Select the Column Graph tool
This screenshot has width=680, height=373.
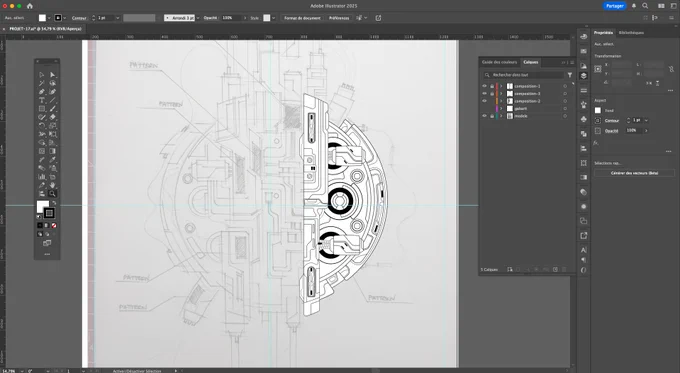(42, 177)
